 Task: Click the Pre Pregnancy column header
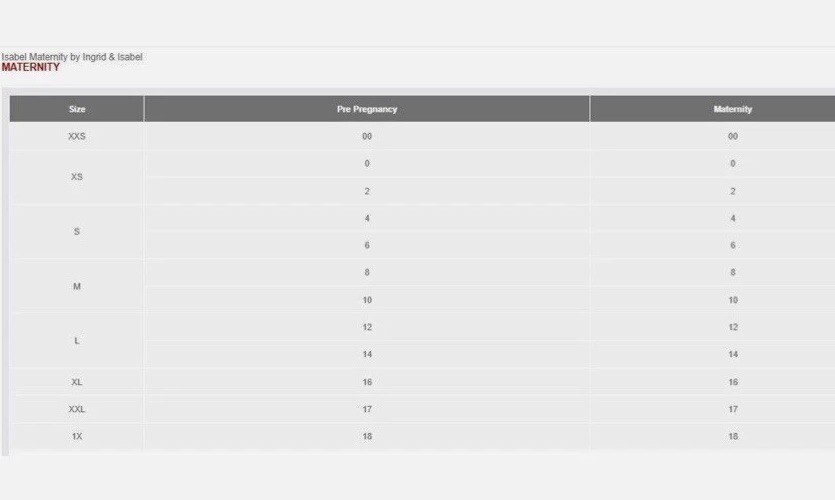[x=367, y=109]
